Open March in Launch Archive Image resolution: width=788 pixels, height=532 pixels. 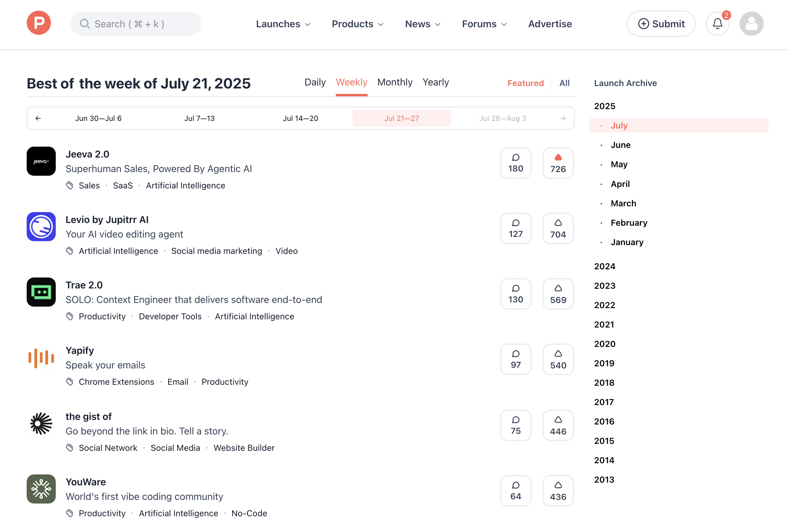[623, 203]
